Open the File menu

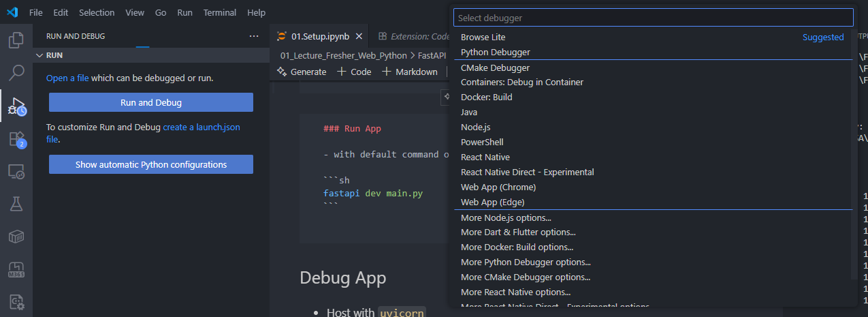[x=35, y=12]
